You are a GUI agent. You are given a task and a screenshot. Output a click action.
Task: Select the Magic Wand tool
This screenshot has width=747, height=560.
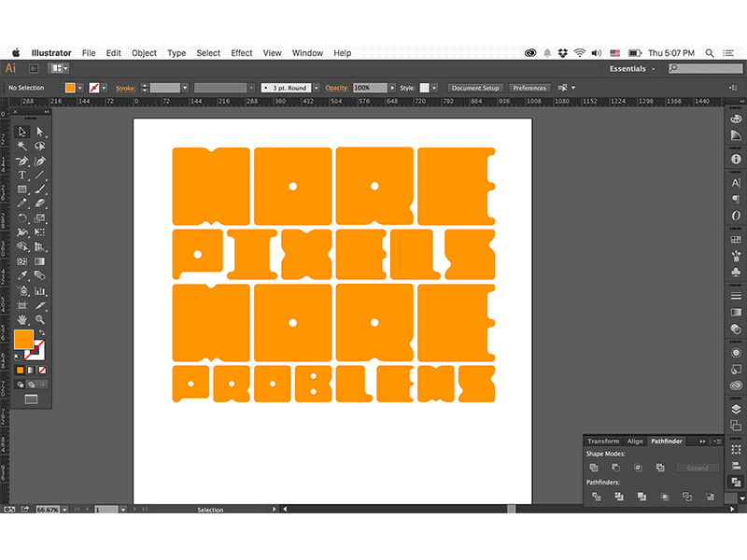tap(22, 146)
